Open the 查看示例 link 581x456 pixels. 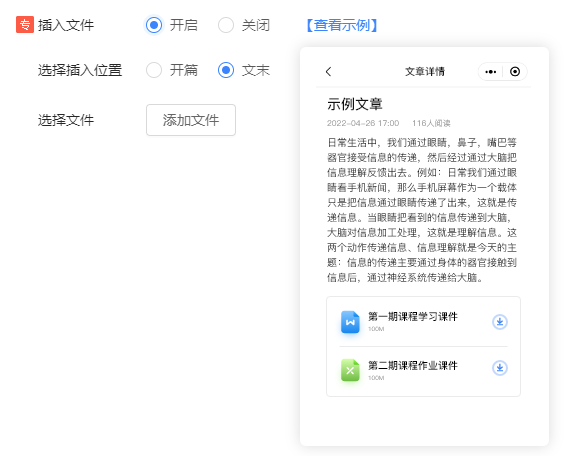pos(342,25)
